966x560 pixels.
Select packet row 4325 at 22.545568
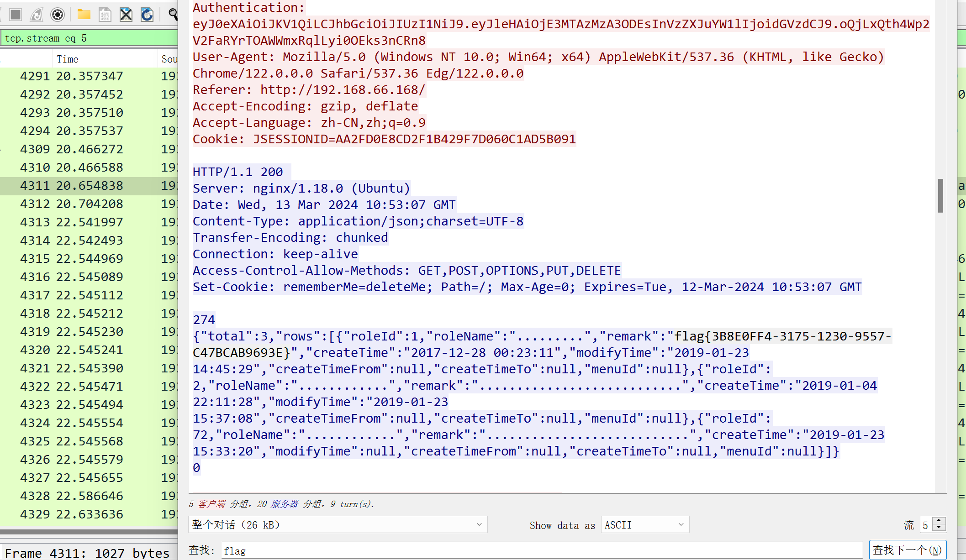pyautogui.click(x=89, y=441)
